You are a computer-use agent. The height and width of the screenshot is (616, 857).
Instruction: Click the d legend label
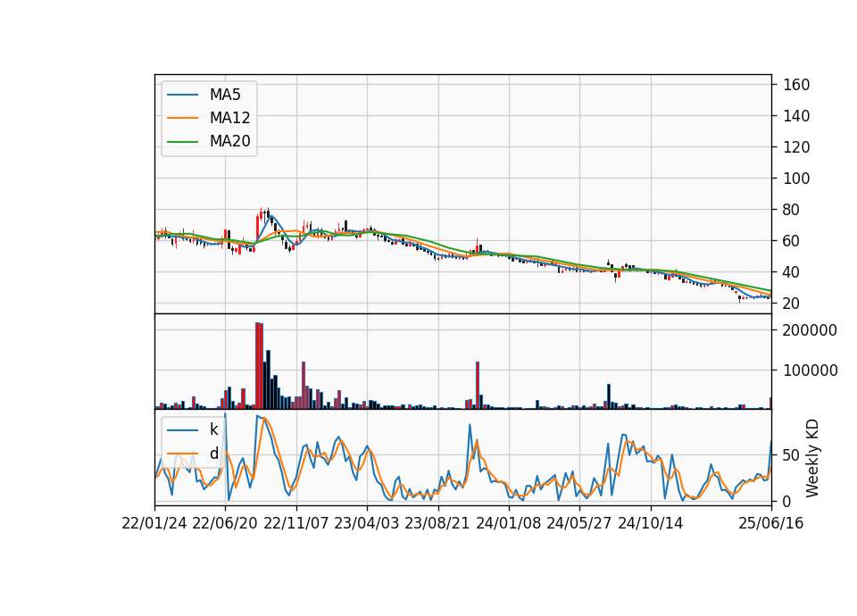[213, 454]
